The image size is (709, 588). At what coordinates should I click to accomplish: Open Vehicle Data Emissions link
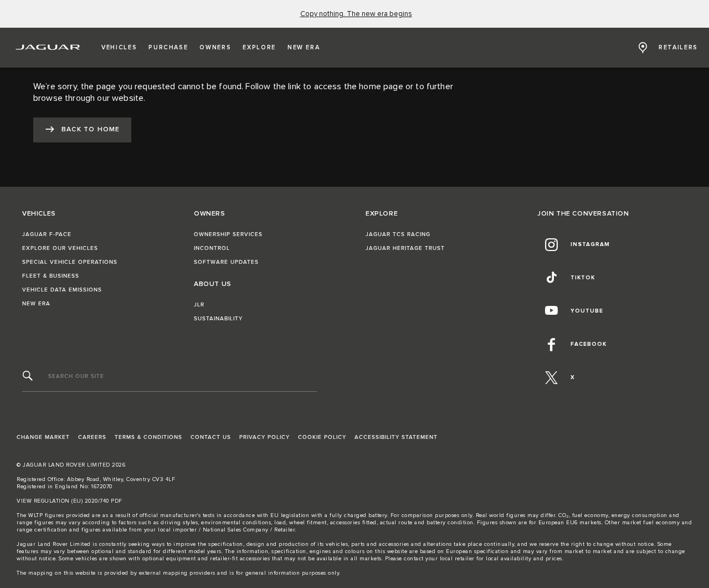point(62,290)
